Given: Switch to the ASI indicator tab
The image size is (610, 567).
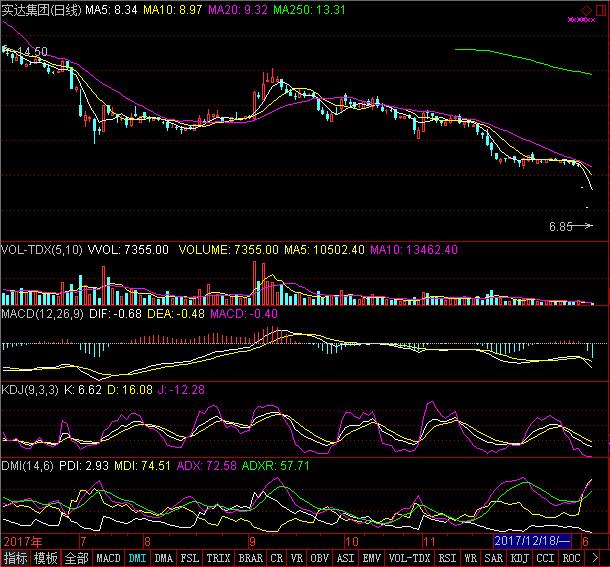Looking at the screenshot, I should click(x=345, y=558).
